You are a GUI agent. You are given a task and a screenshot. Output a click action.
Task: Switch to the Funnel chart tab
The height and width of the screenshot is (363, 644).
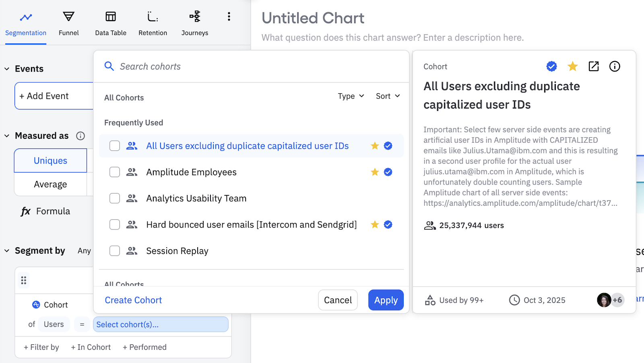coord(69,23)
